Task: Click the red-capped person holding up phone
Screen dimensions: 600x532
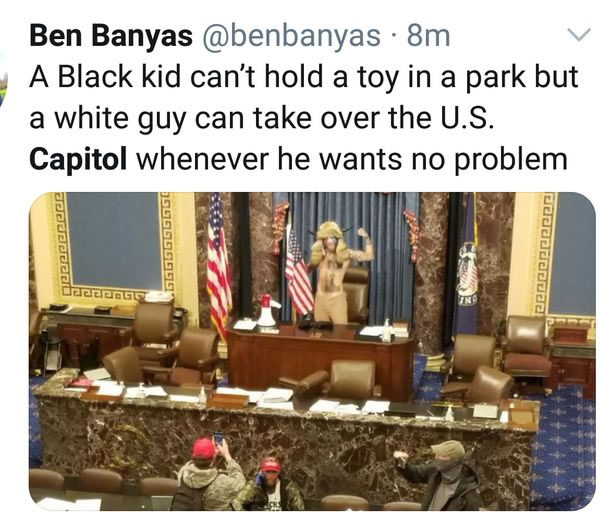Action: (x=211, y=473)
